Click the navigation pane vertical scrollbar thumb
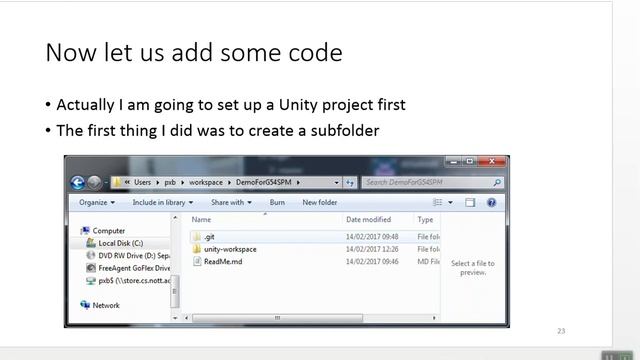This screenshot has height=360, width=640. pos(175,291)
